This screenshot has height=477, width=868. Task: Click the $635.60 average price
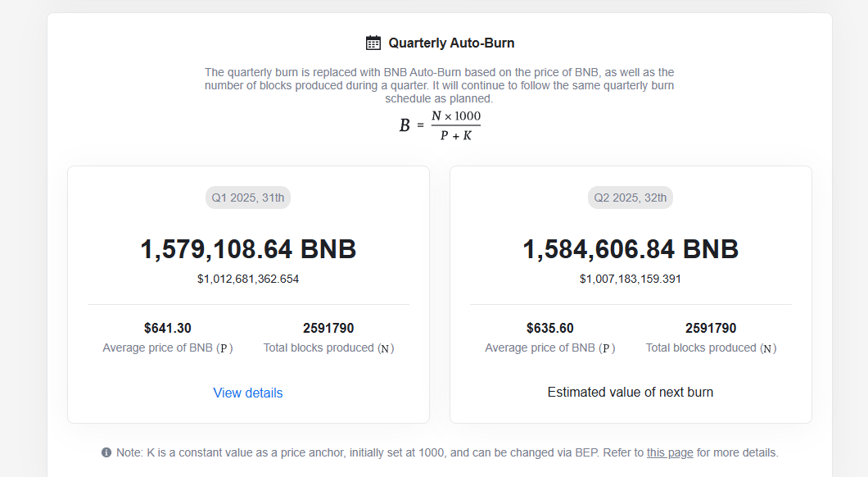point(550,328)
